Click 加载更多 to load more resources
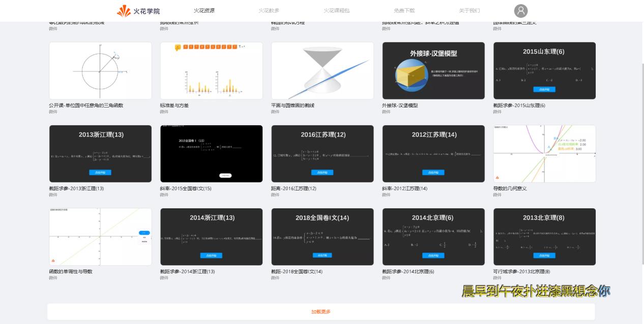 321,311
